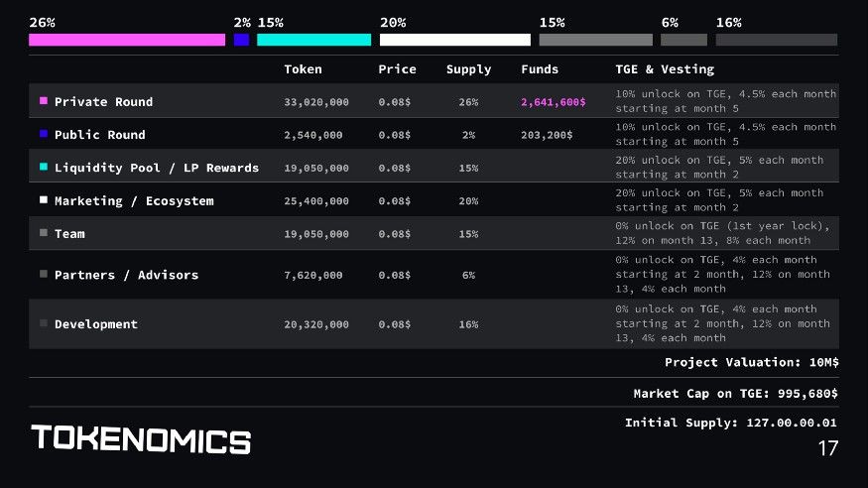Click the cyan Liquidity Pool marker square
Screen dimensions: 868x488
[x=44, y=168]
